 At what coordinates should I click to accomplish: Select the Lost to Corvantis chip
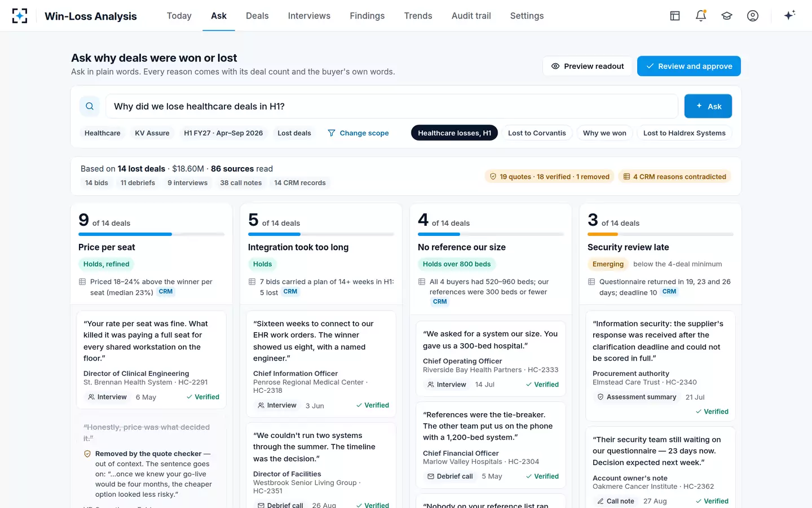537,133
